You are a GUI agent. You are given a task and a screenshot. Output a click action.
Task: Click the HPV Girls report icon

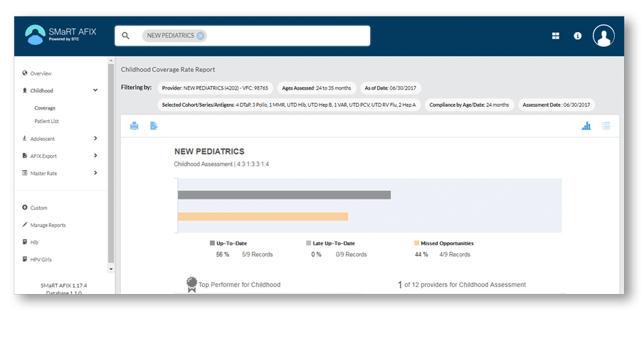pos(25,259)
